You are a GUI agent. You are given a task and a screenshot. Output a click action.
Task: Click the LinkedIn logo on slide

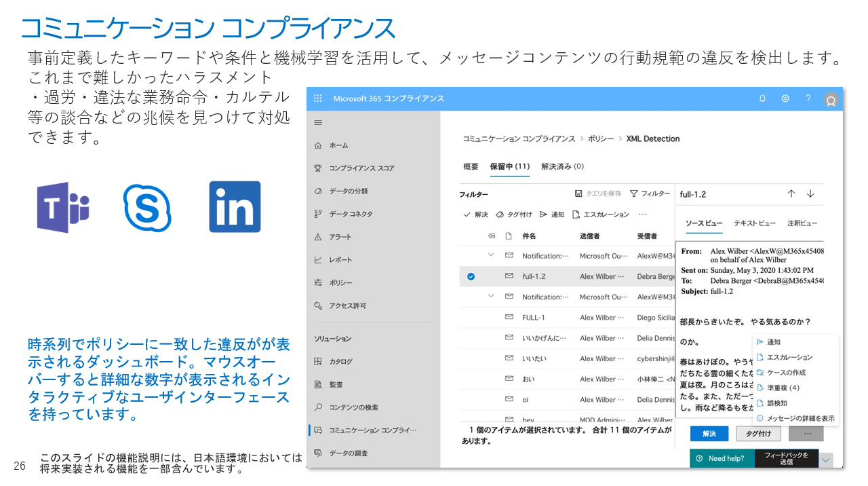point(235,207)
